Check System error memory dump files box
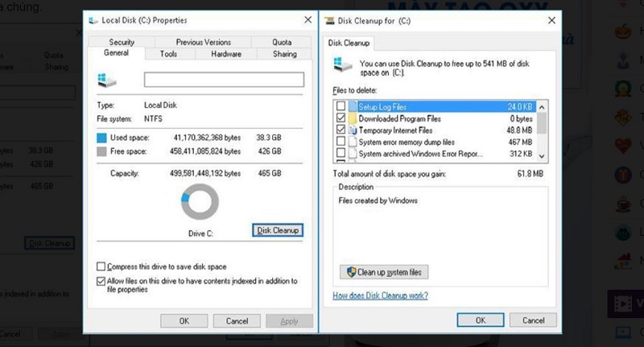Viewport: 644px width, 347px height. (341, 142)
